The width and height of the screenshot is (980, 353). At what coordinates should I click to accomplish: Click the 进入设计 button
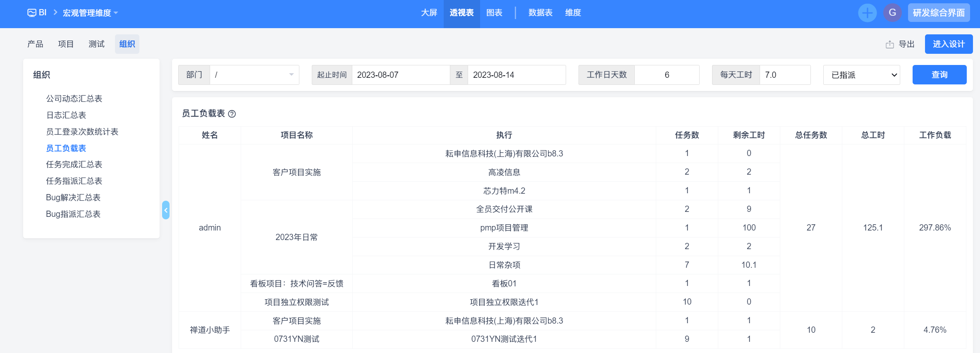pyautogui.click(x=949, y=44)
